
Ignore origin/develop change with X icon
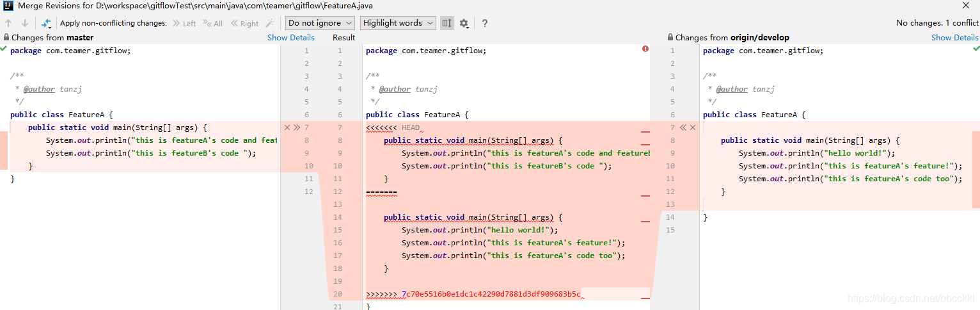pyautogui.click(x=693, y=127)
